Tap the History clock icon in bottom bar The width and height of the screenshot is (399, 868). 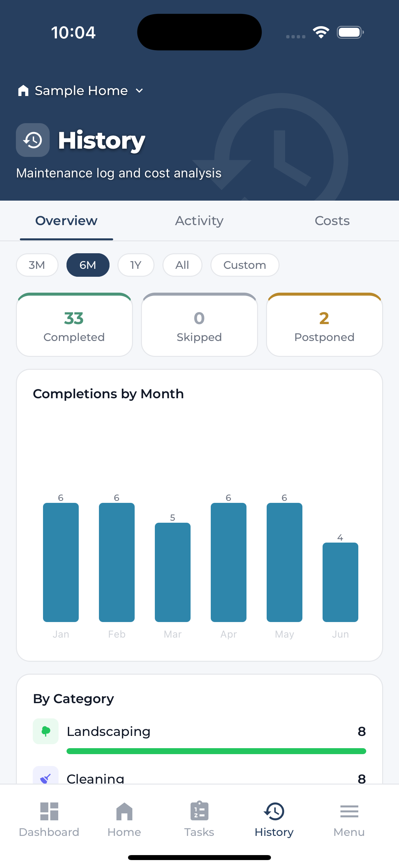(x=274, y=811)
